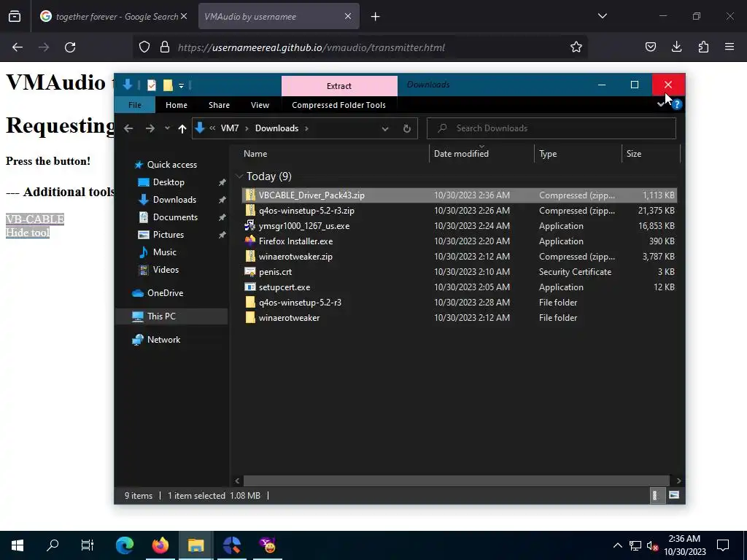Go back in the Firefox browser
This screenshot has width=747, height=560.
[18, 47]
